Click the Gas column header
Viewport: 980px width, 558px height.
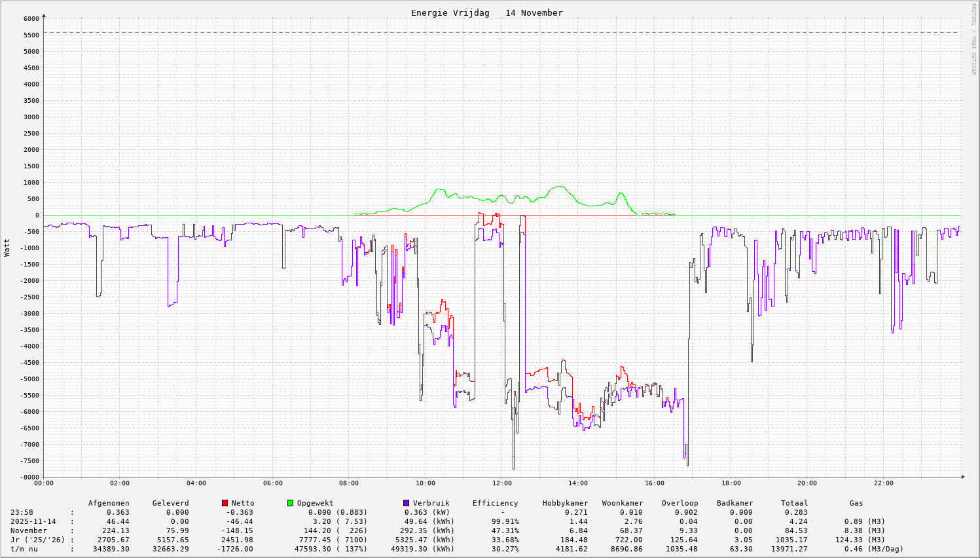[x=856, y=503]
